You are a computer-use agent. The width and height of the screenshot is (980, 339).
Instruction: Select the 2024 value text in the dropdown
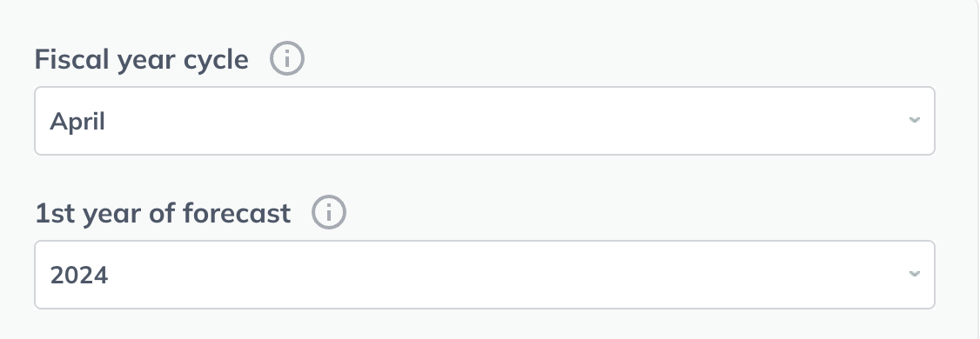pos(79,276)
